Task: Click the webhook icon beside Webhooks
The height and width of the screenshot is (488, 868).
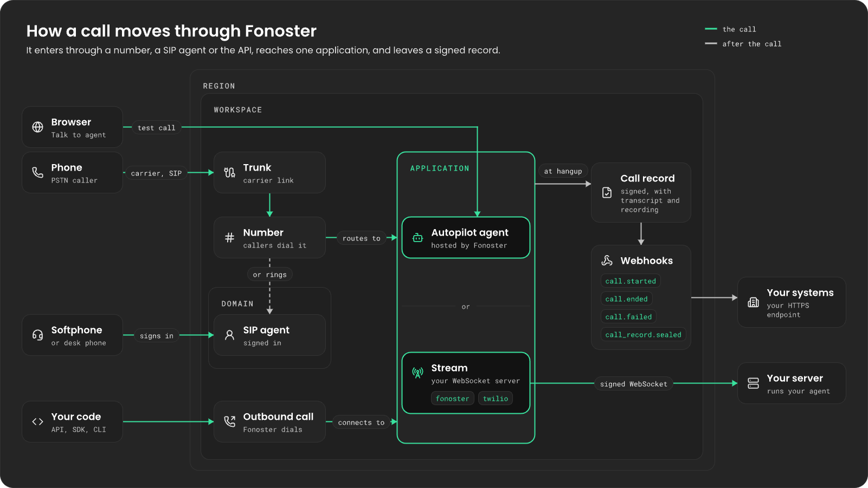Action: tap(607, 261)
